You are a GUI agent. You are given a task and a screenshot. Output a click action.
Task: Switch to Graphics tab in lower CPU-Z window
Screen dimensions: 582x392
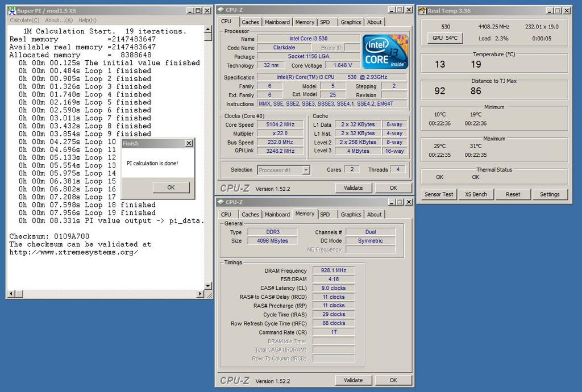[351, 214]
